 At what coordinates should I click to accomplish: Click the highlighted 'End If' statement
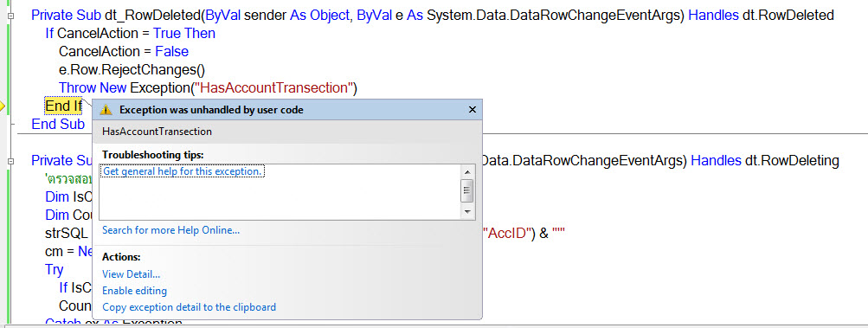pyautogui.click(x=63, y=106)
